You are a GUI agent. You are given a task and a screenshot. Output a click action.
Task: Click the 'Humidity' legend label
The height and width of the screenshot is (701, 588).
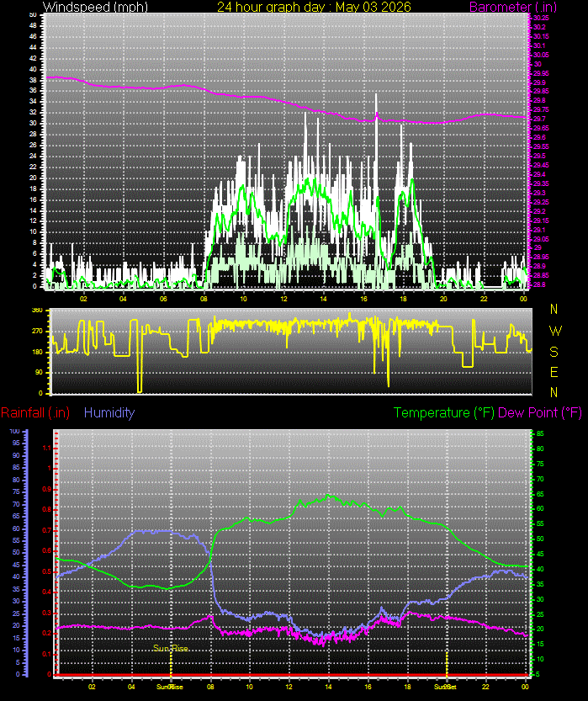coord(109,412)
